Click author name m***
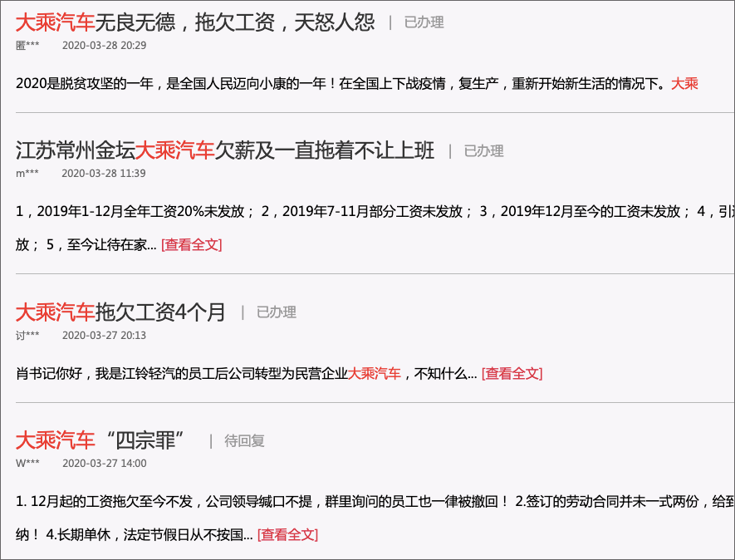The height and width of the screenshot is (560, 735). coord(27,173)
